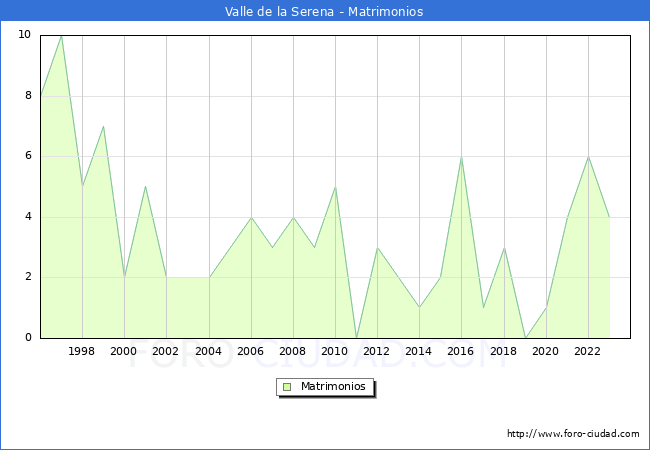Click the 2012 peak data point at 3

pyautogui.click(x=378, y=248)
